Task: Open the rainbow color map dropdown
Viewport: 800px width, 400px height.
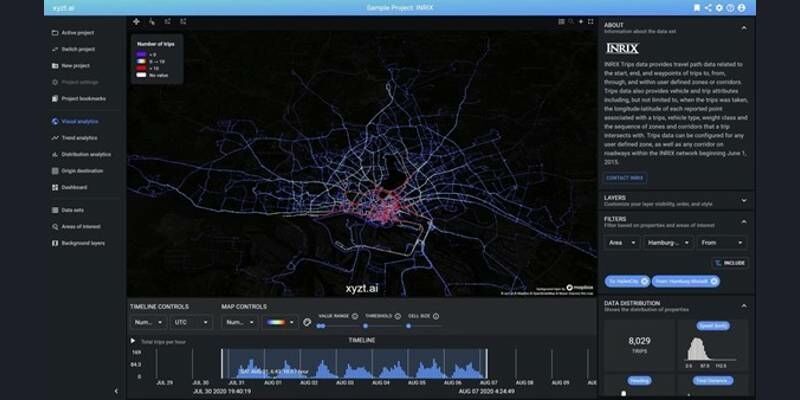Action: click(280, 322)
